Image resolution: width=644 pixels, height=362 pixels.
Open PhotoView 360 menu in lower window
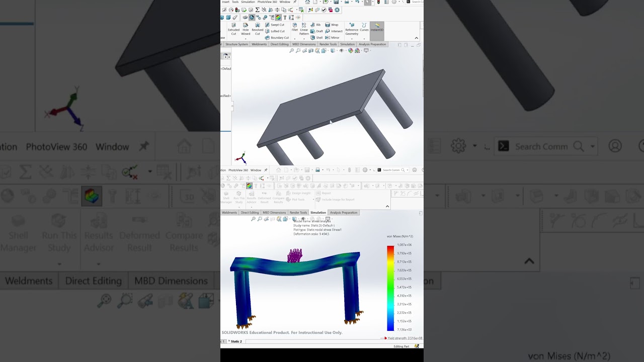[x=238, y=170]
